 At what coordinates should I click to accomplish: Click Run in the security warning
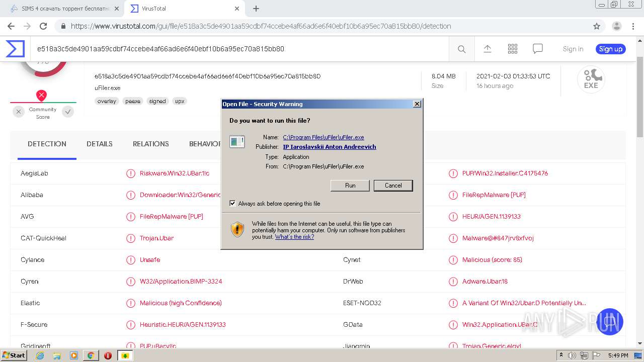point(350,186)
